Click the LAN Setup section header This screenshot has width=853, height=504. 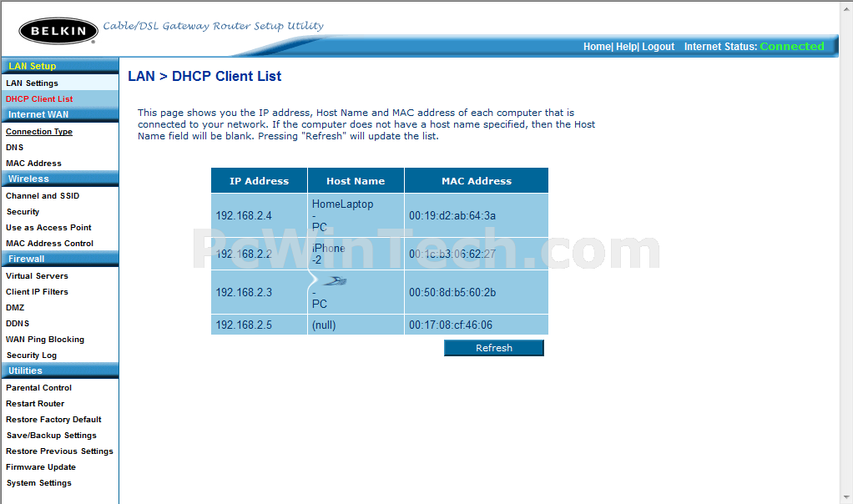(x=60, y=66)
